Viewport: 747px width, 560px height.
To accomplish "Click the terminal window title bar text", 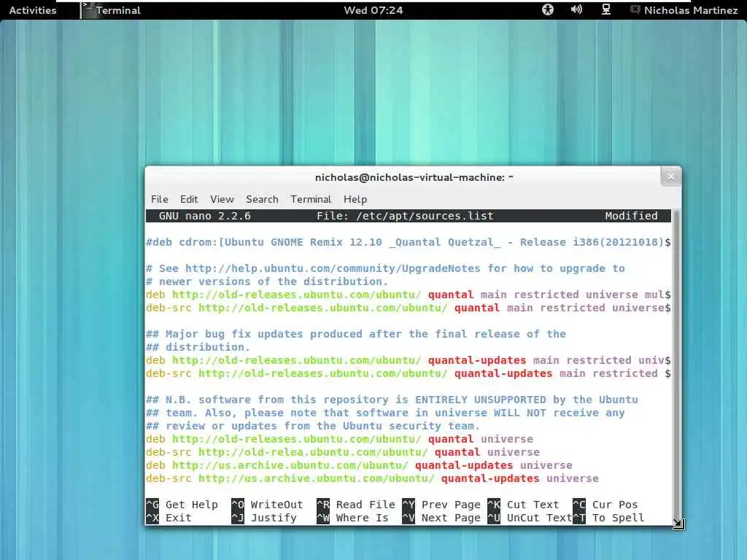I will tap(414, 177).
